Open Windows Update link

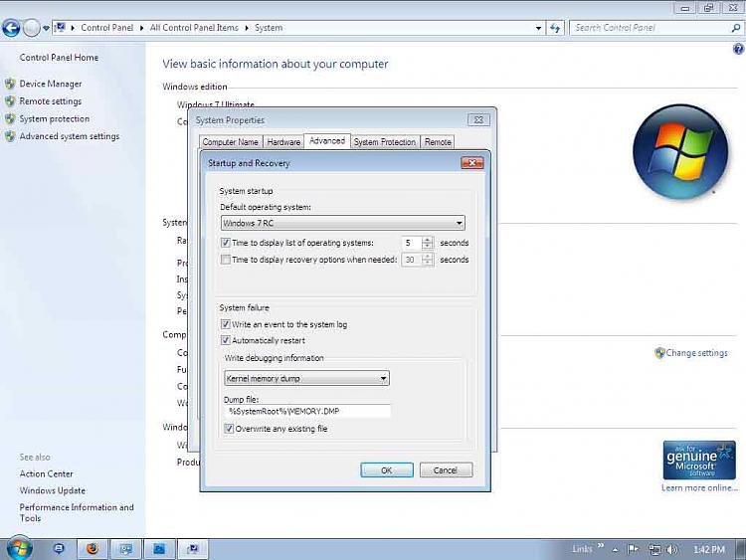[53, 490]
